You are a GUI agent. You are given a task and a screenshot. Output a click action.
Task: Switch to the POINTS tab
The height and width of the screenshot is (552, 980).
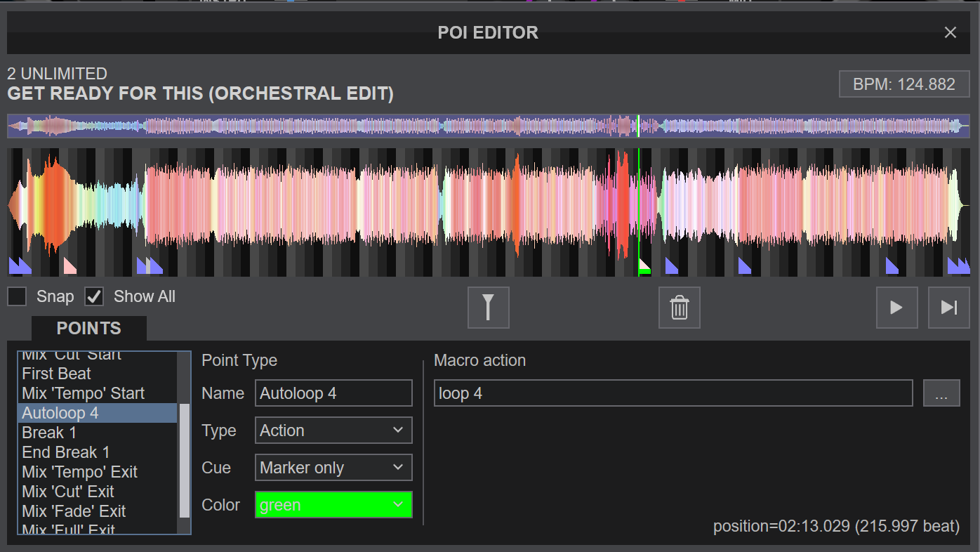click(89, 328)
